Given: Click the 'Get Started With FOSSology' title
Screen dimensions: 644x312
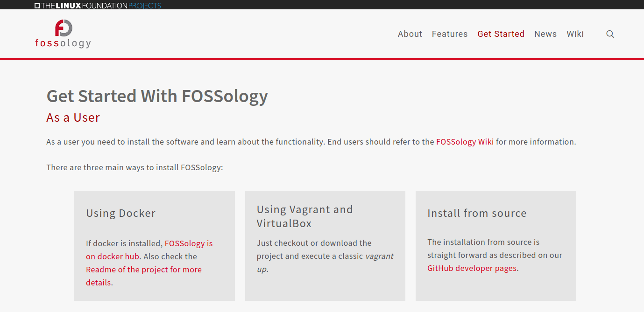Looking at the screenshot, I should 157,96.
